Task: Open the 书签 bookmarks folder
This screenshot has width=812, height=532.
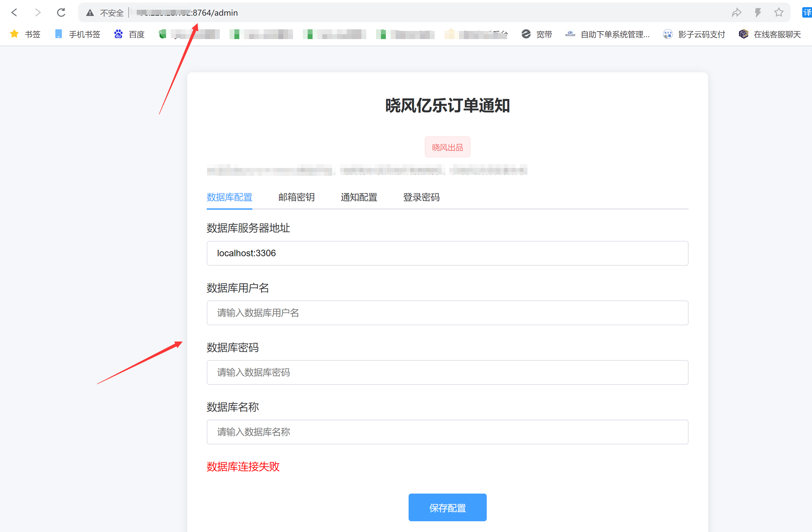Action: click(x=26, y=34)
